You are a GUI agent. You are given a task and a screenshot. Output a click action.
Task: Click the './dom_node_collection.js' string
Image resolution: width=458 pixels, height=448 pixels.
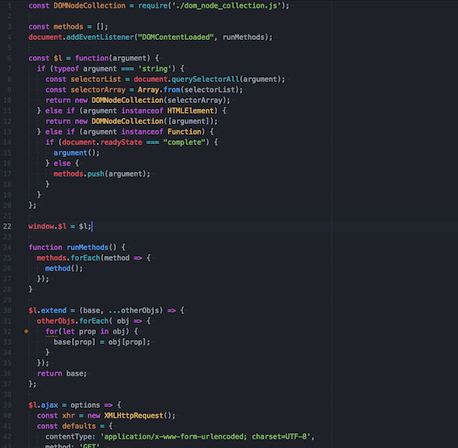pyautogui.click(x=226, y=6)
